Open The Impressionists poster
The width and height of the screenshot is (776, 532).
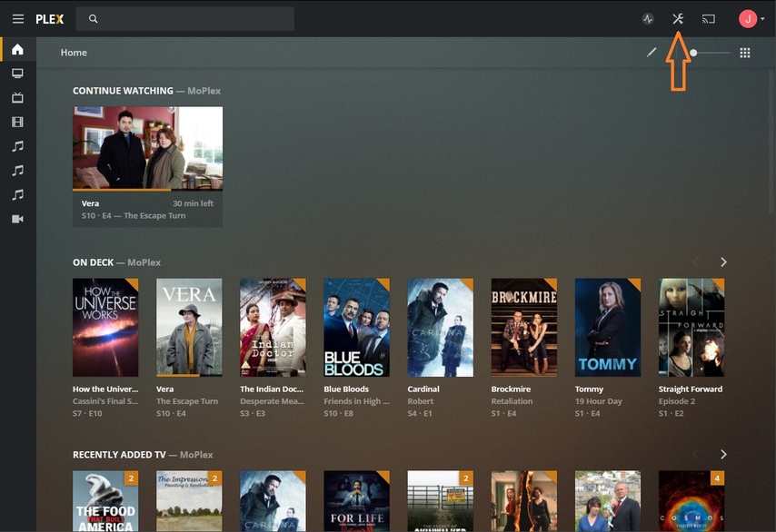click(189, 501)
